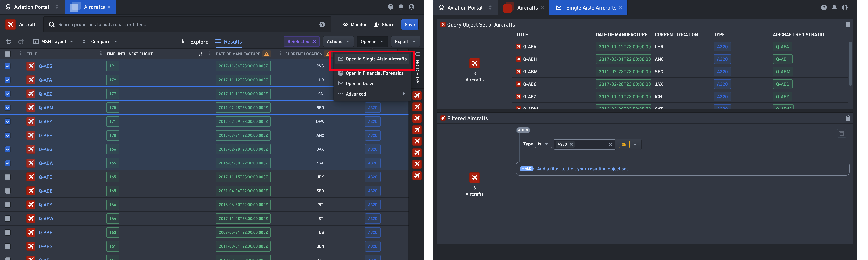Image resolution: width=868 pixels, height=260 pixels.
Task: Check the Q-AFD row checkbox
Action: click(x=8, y=177)
